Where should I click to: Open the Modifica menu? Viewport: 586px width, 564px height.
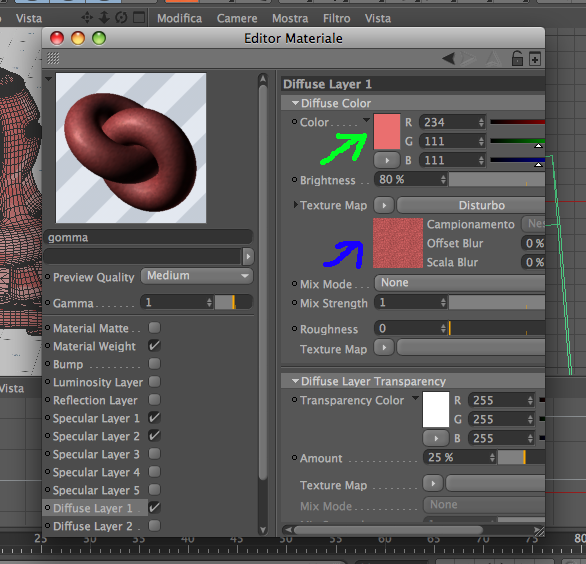coord(179,18)
